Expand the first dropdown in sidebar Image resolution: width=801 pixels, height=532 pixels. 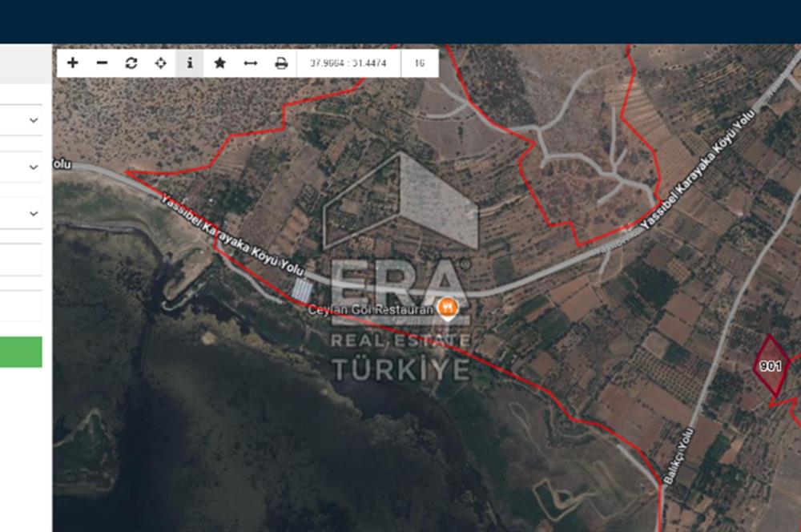(22, 120)
